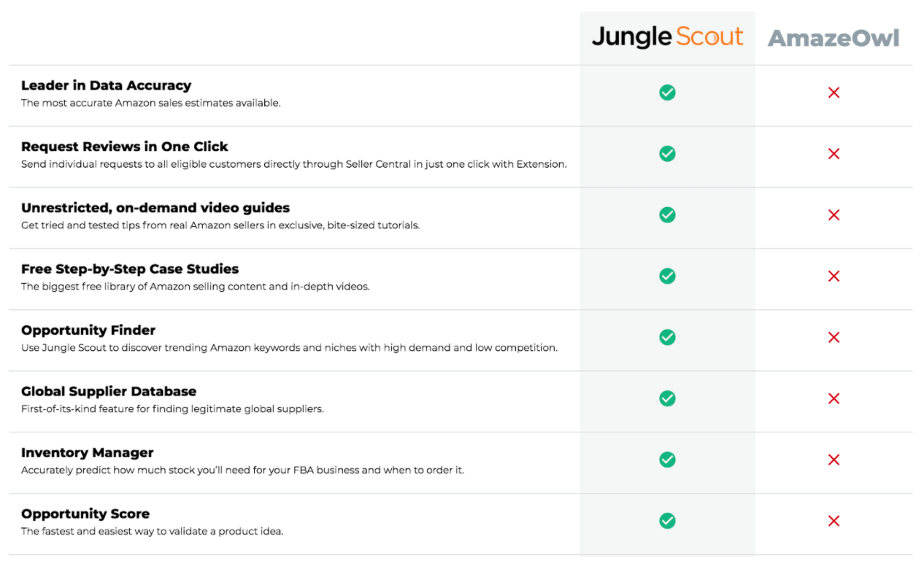Click red X for Inventory Manager row
The width and height of the screenshot is (924, 563).
[x=833, y=460]
